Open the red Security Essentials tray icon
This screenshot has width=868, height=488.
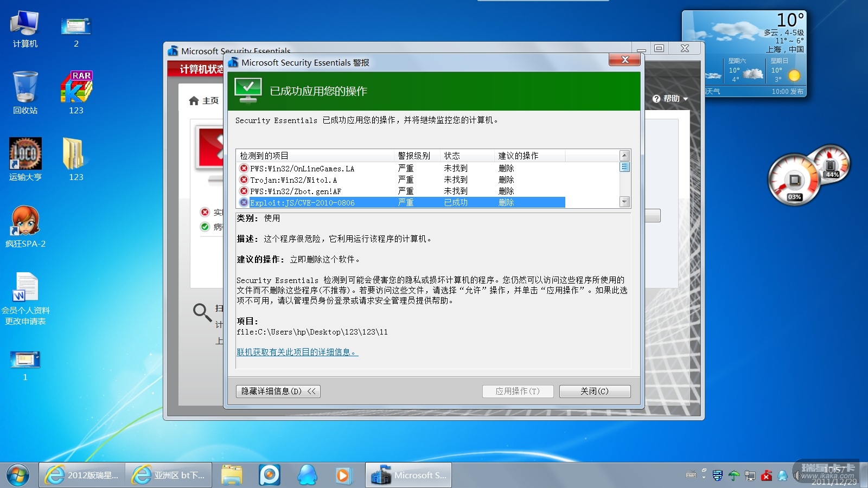click(767, 476)
